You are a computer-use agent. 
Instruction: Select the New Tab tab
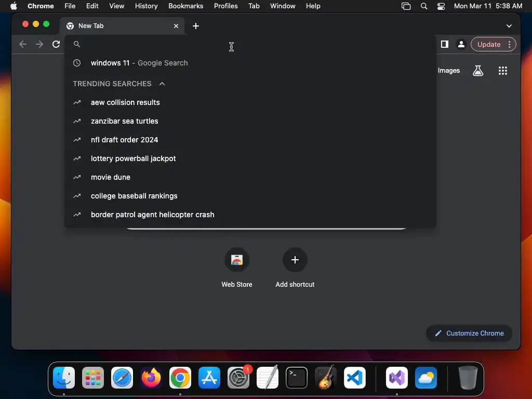pyautogui.click(x=123, y=26)
